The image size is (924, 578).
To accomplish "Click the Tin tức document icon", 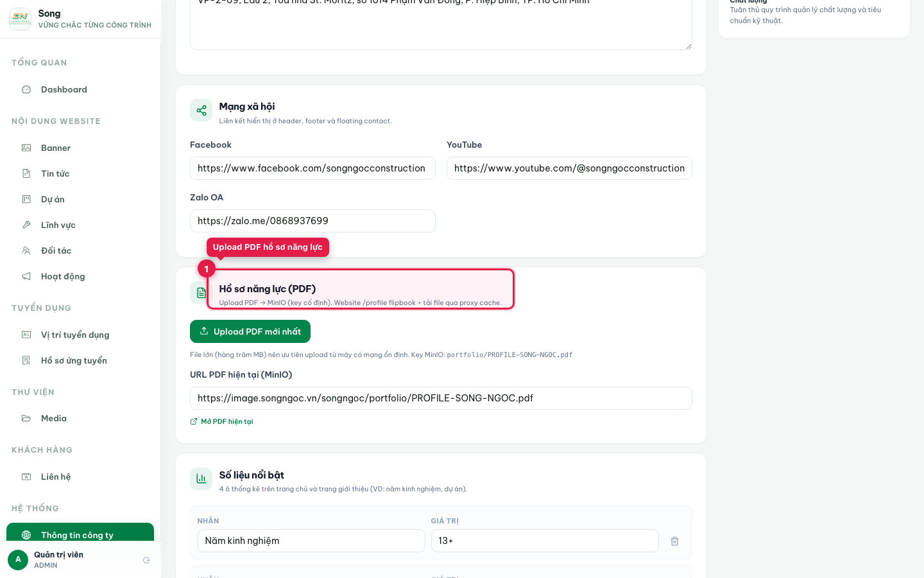I will [x=26, y=173].
